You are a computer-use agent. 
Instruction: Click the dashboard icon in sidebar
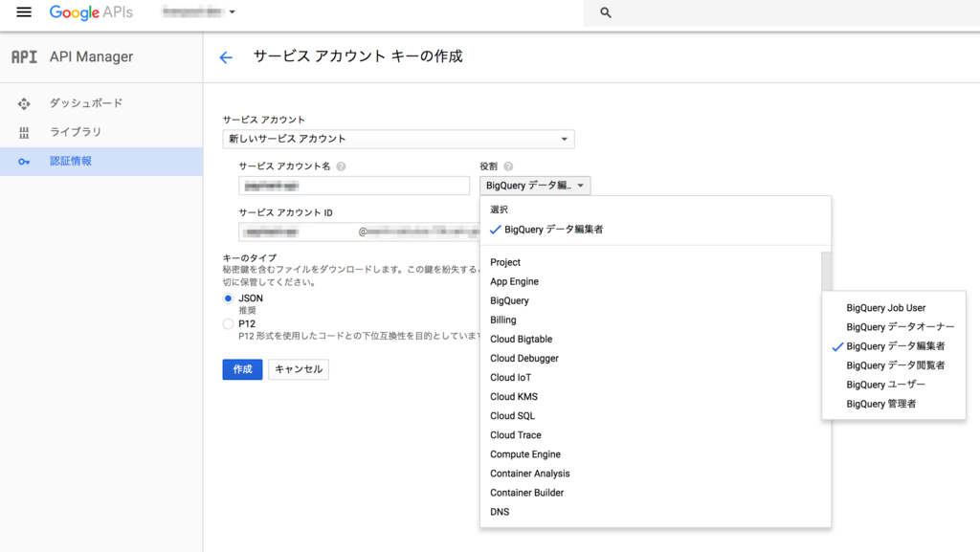(24, 103)
